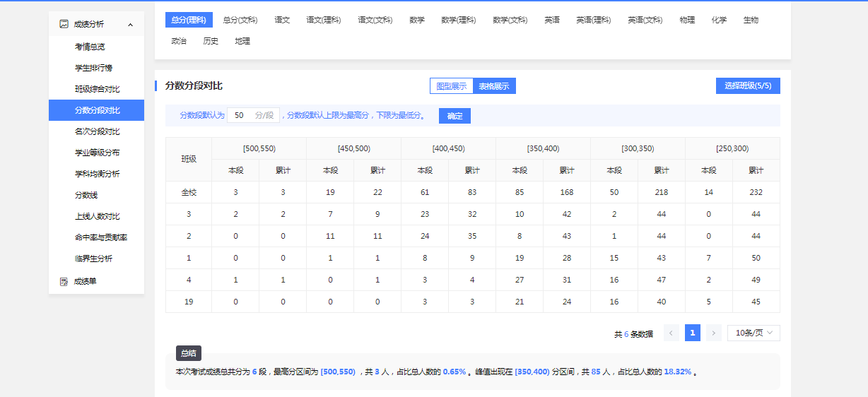This screenshot has height=397, width=868.
Task: Open 临界生分析 in sidebar
Action: [93, 259]
